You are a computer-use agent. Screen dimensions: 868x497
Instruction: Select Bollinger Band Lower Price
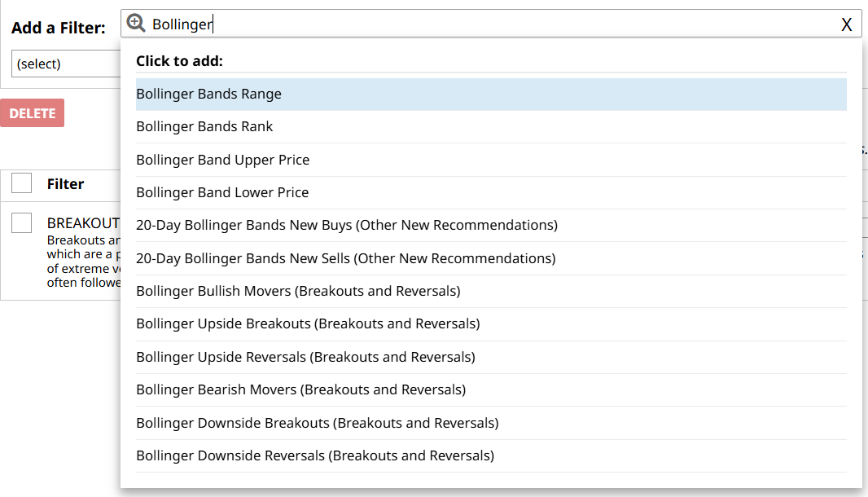coord(222,192)
